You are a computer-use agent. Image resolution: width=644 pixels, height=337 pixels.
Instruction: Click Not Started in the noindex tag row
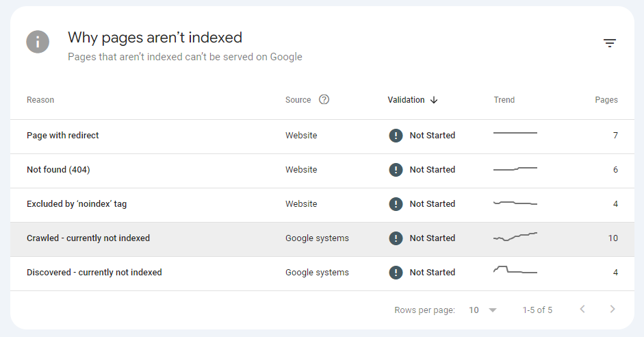[433, 204]
